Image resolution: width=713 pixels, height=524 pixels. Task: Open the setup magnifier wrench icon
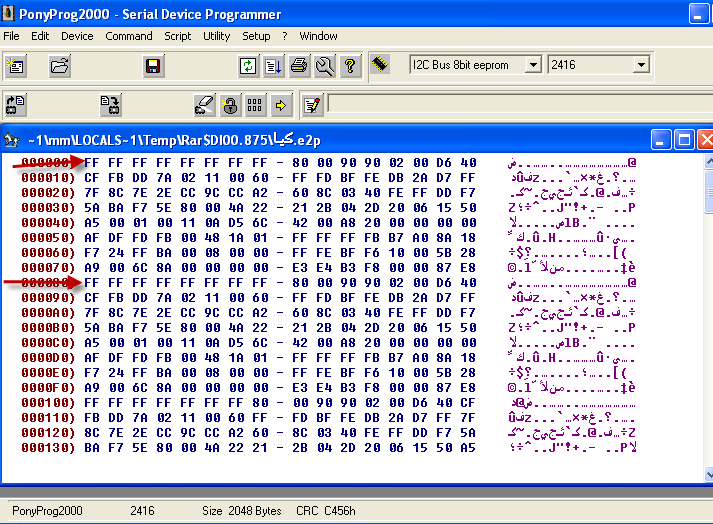coord(325,66)
